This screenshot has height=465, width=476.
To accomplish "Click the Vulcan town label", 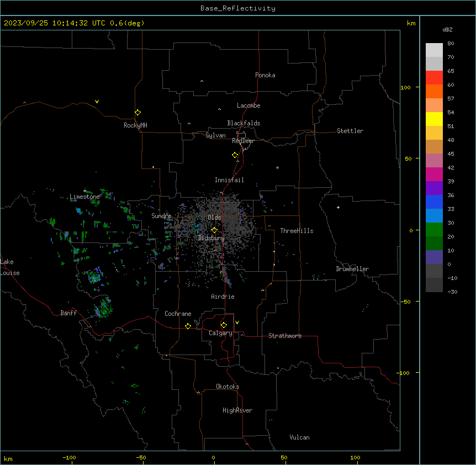I will pyautogui.click(x=300, y=437).
